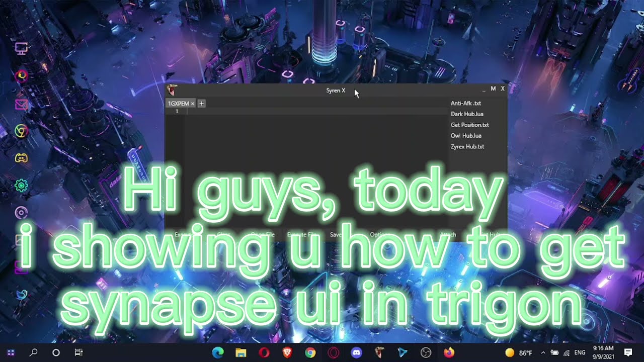Launch Brave browser from taskbar
Viewport: 644px width, 362px height.
click(287, 353)
